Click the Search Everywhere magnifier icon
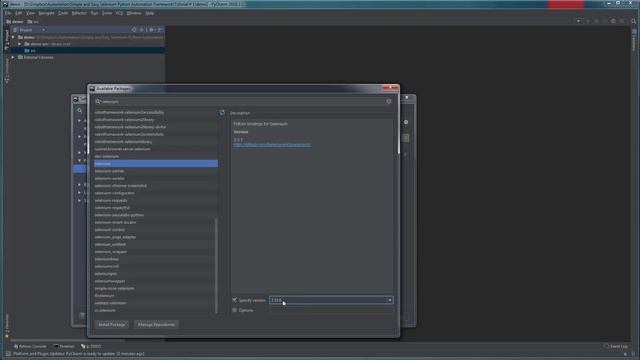This screenshot has height=360, width=640. (633, 21)
